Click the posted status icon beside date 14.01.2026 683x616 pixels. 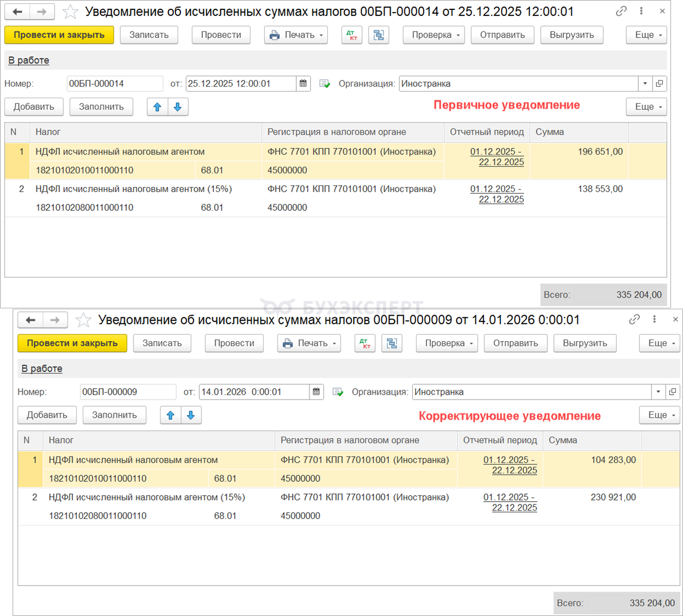pos(338,392)
